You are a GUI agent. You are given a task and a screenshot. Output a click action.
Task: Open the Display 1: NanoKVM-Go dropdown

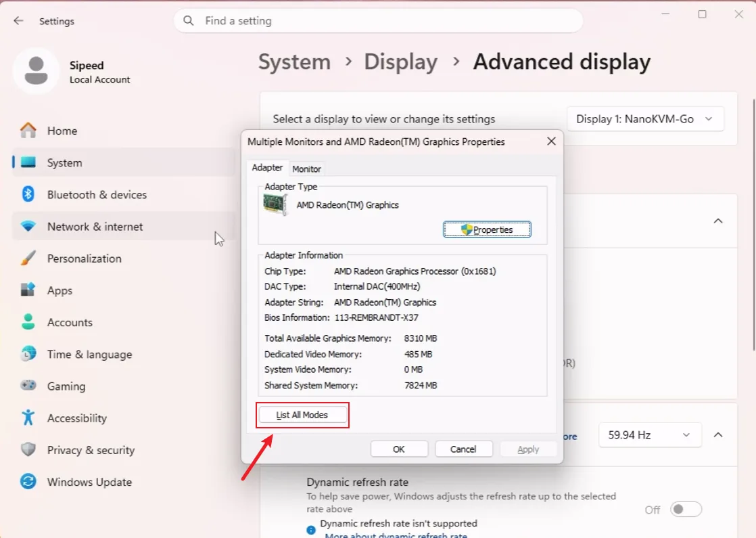[x=644, y=118]
